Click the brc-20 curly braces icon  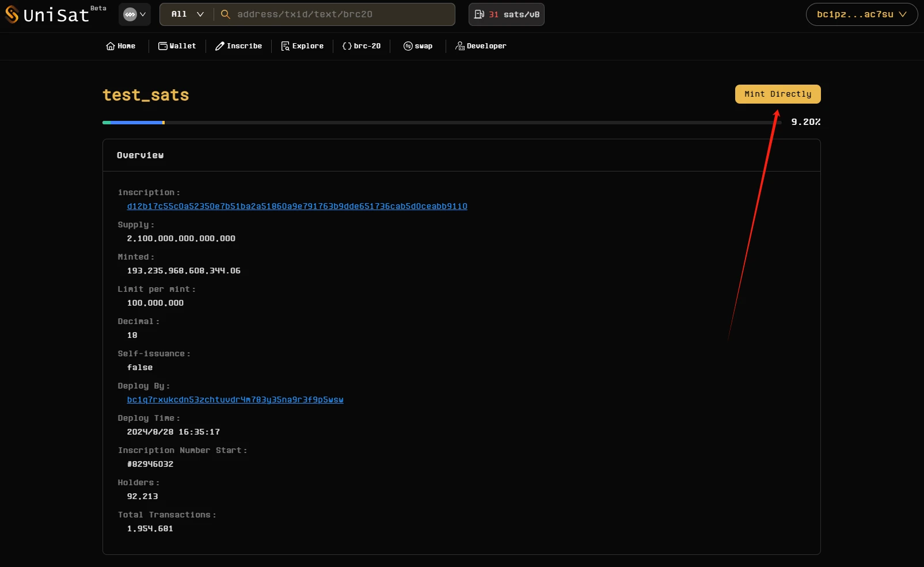[x=347, y=46]
